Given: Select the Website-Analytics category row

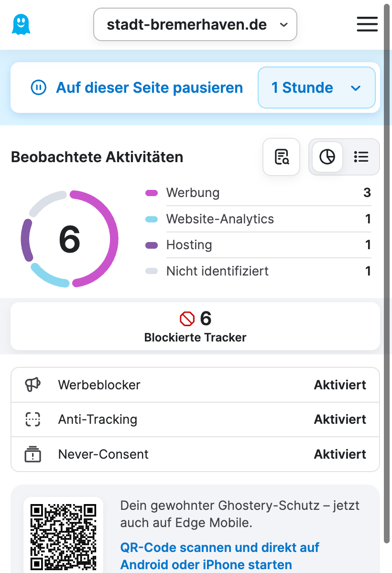Looking at the screenshot, I should click(258, 219).
